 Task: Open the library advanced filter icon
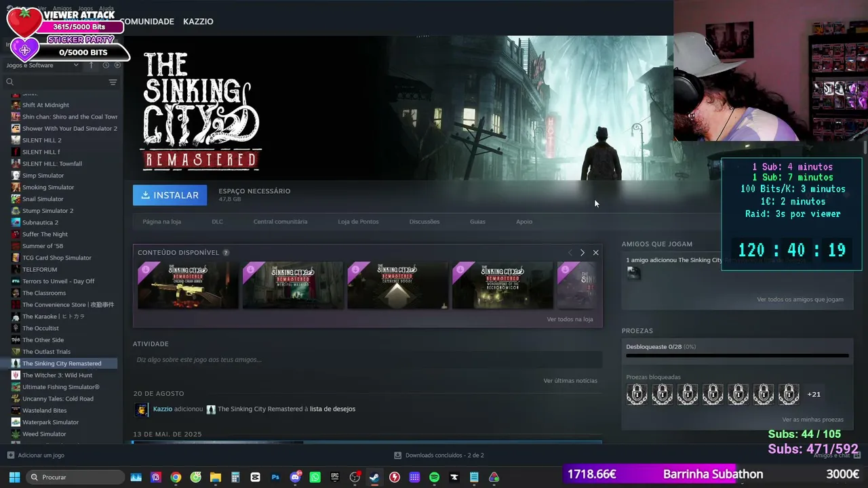113,82
